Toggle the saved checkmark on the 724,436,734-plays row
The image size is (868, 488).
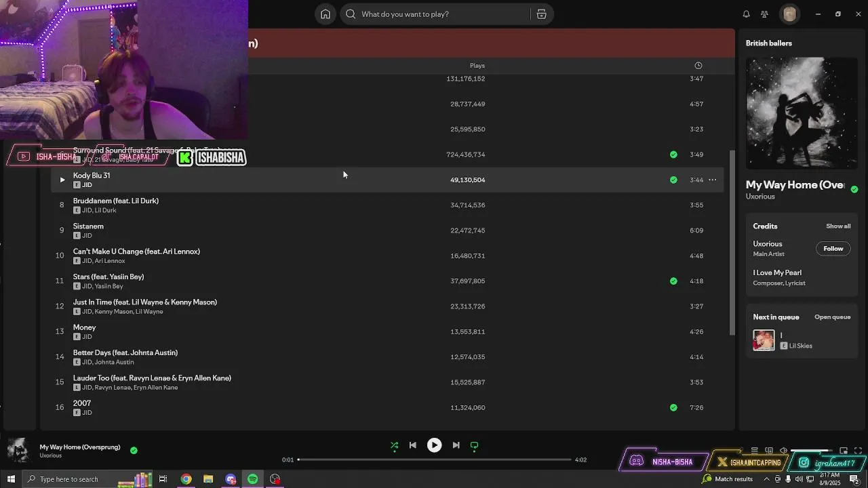click(673, 155)
